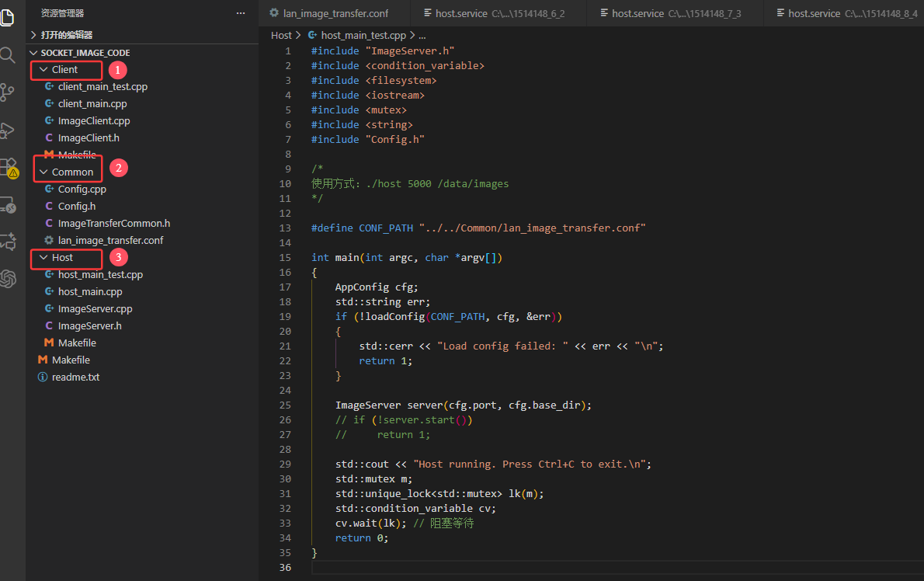The width and height of the screenshot is (924, 581).
Task: Click C header icon of Config.h
Action: point(49,207)
